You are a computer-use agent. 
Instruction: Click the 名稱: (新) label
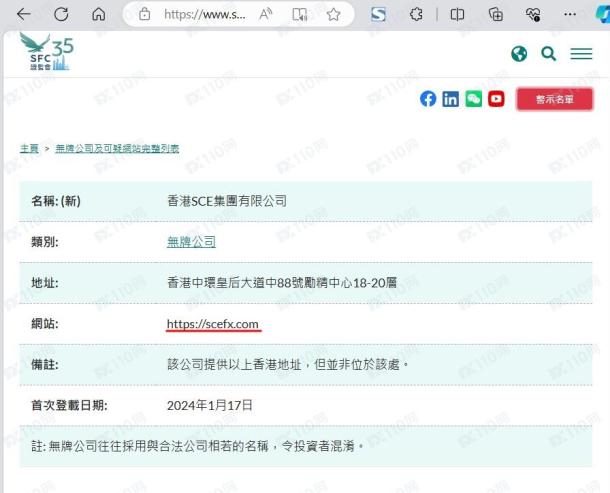(x=56, y=201)
